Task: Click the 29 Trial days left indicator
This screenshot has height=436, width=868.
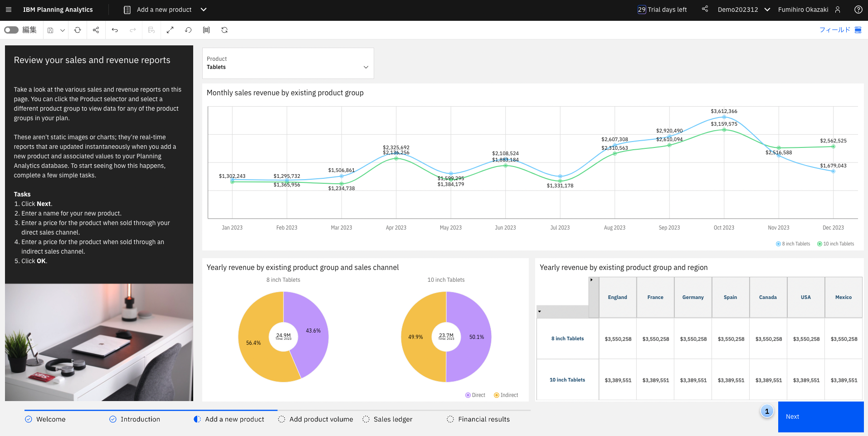Action: (662, 10)
